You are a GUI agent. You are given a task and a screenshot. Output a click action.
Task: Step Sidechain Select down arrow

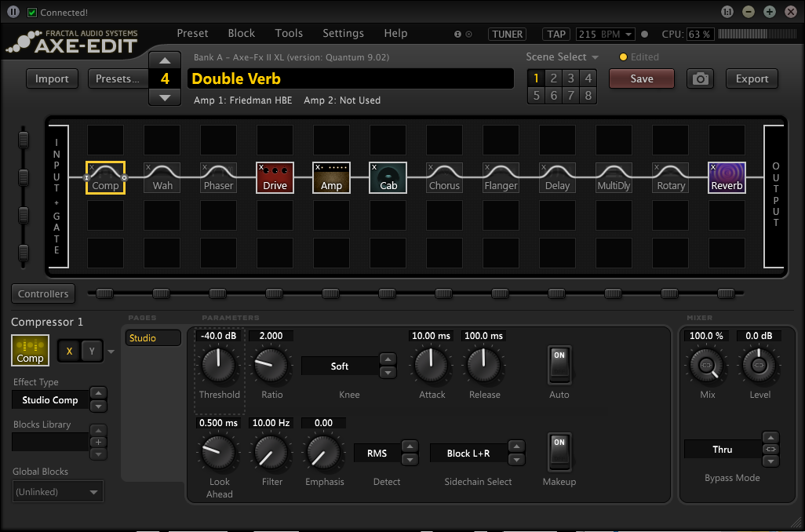[x=516, y=459]
